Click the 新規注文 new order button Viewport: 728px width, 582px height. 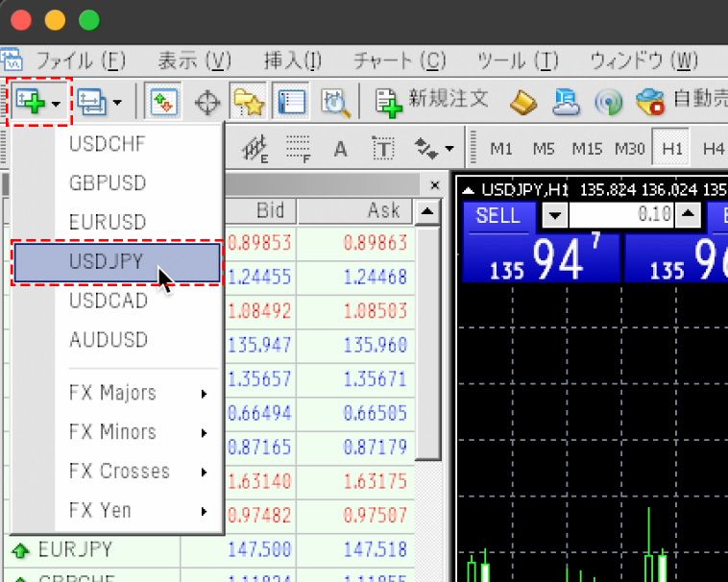point(432,100)
